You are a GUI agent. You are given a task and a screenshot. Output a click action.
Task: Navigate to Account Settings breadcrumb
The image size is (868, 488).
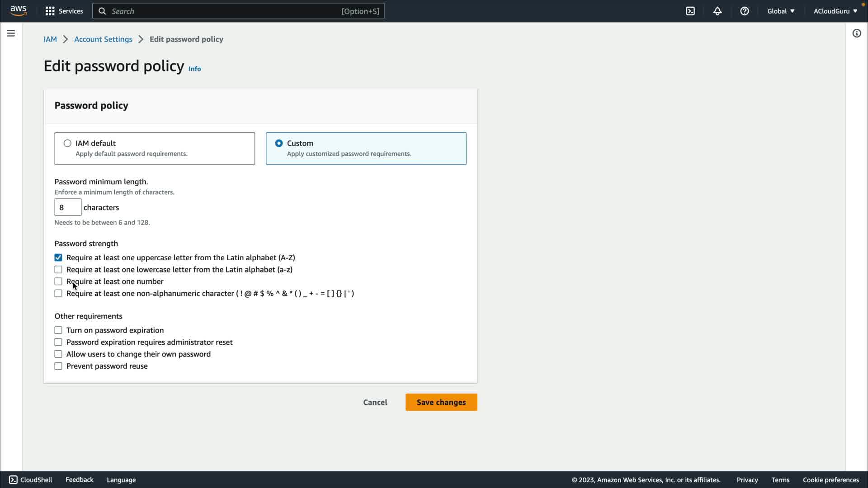point(103,39)
